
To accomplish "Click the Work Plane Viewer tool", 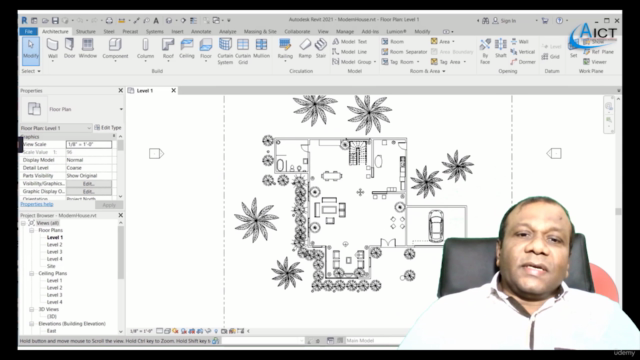I will [595, 62].
